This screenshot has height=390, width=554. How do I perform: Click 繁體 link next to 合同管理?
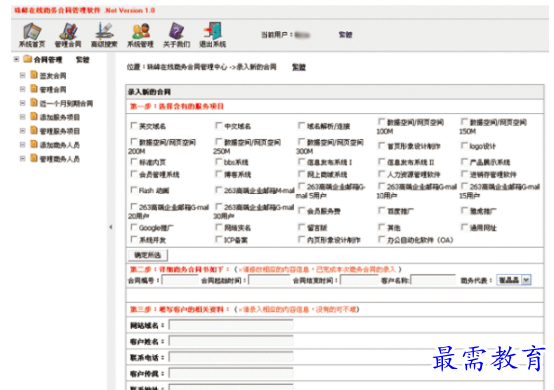click(x=83, y=59)
